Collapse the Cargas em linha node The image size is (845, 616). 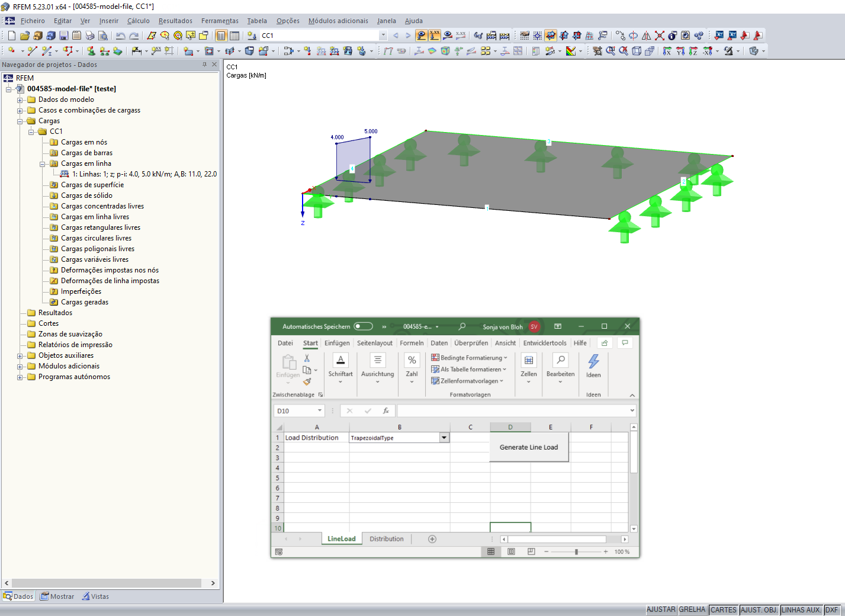42,163
